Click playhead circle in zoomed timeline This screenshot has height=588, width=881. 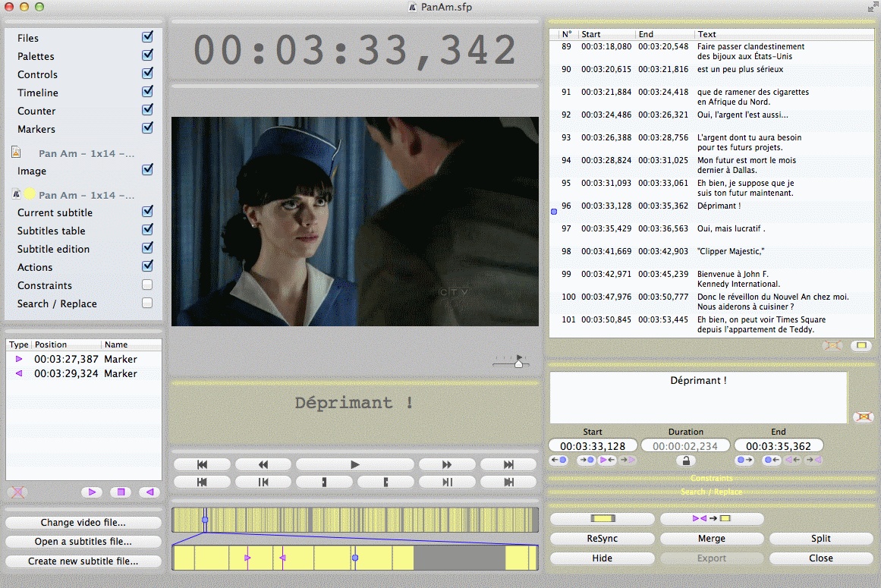coord(355,558)
